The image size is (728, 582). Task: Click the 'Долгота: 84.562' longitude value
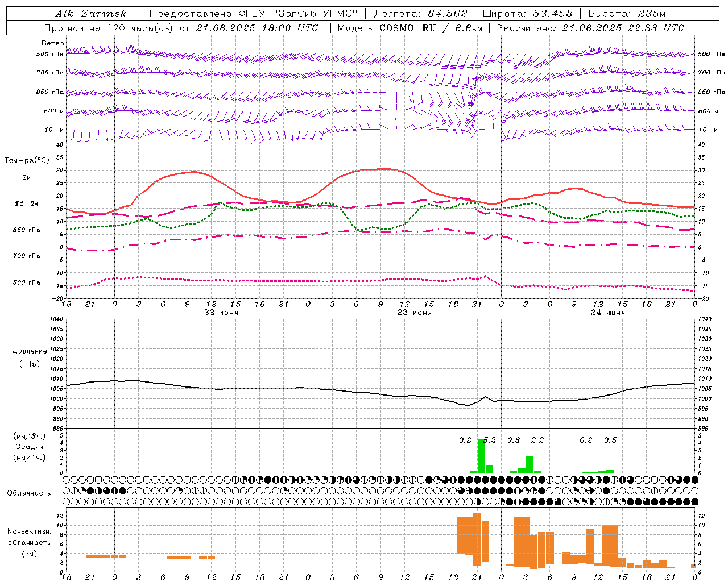point(420,14)
